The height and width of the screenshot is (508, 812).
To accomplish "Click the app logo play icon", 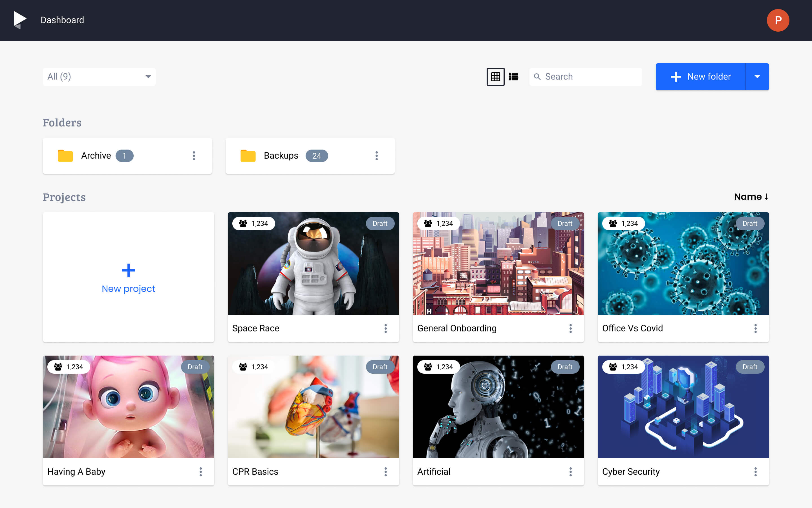I will click(20, 20).
